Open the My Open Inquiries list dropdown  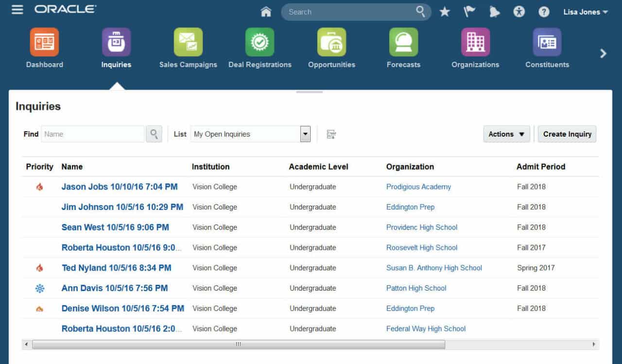(305, 134)
